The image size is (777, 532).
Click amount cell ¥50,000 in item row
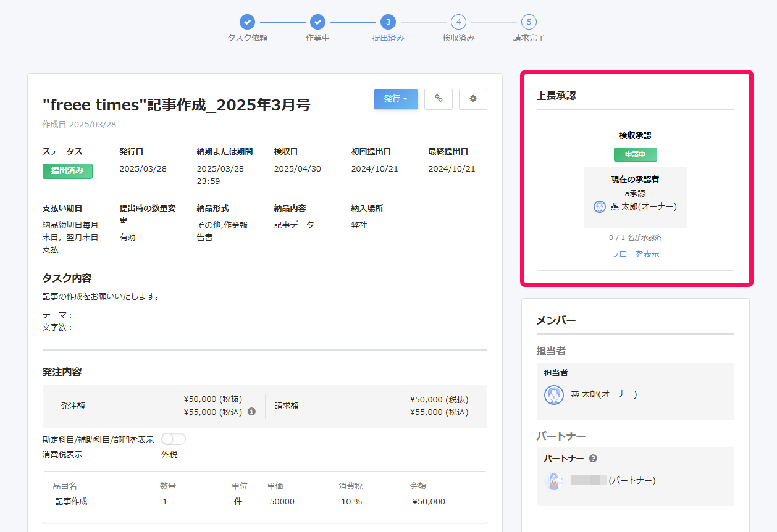click(429, 502)
